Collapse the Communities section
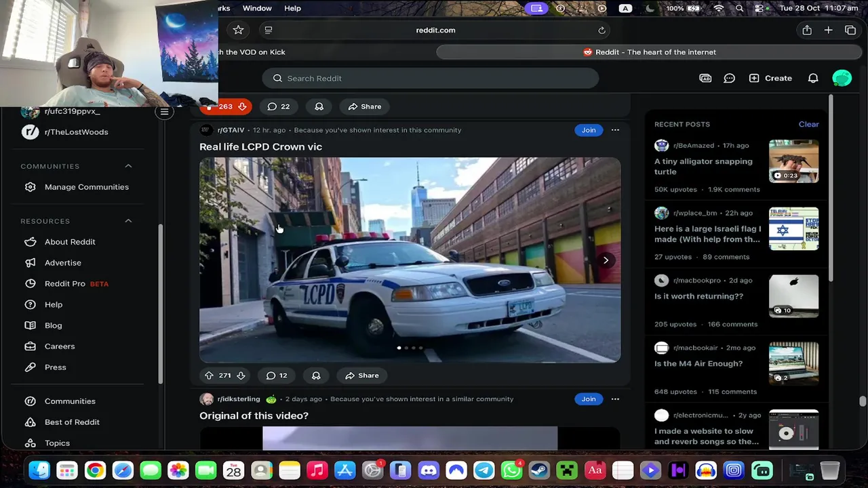 (128, 166)
